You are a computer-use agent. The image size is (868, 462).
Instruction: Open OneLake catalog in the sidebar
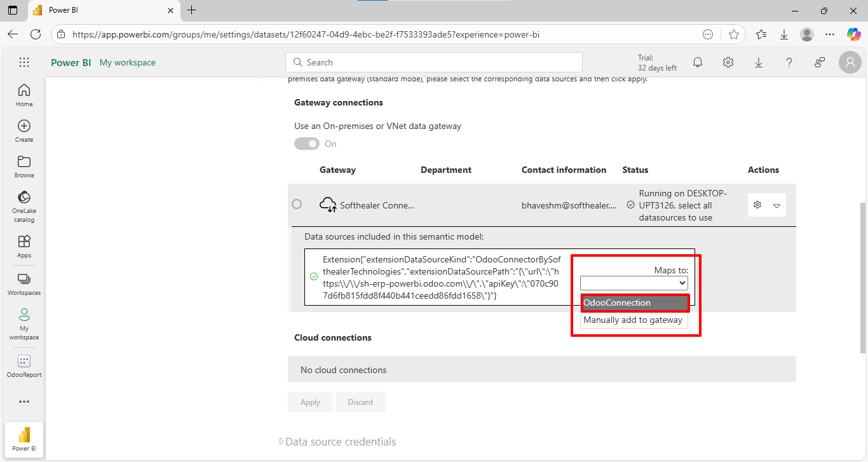coord(24,207)
